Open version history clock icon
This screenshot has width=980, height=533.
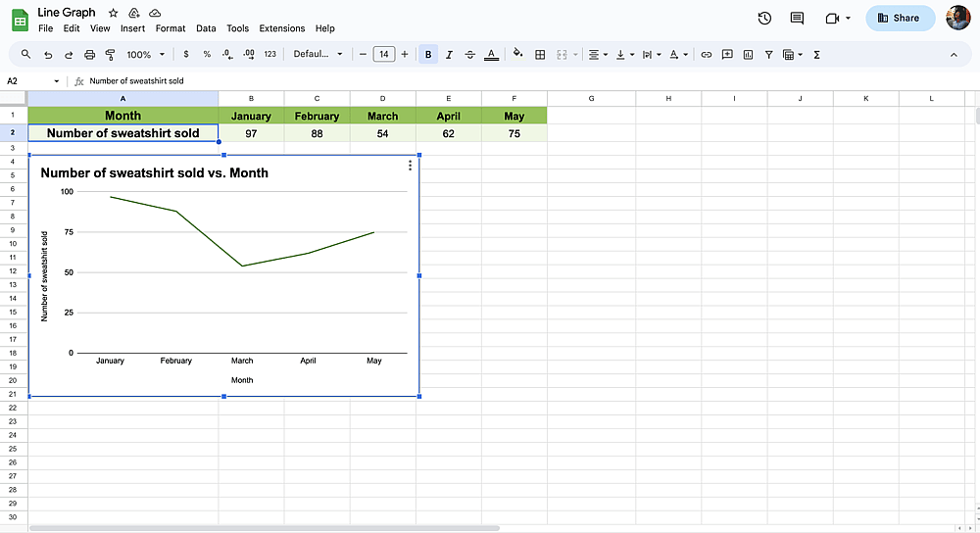(x=764, y=18)
